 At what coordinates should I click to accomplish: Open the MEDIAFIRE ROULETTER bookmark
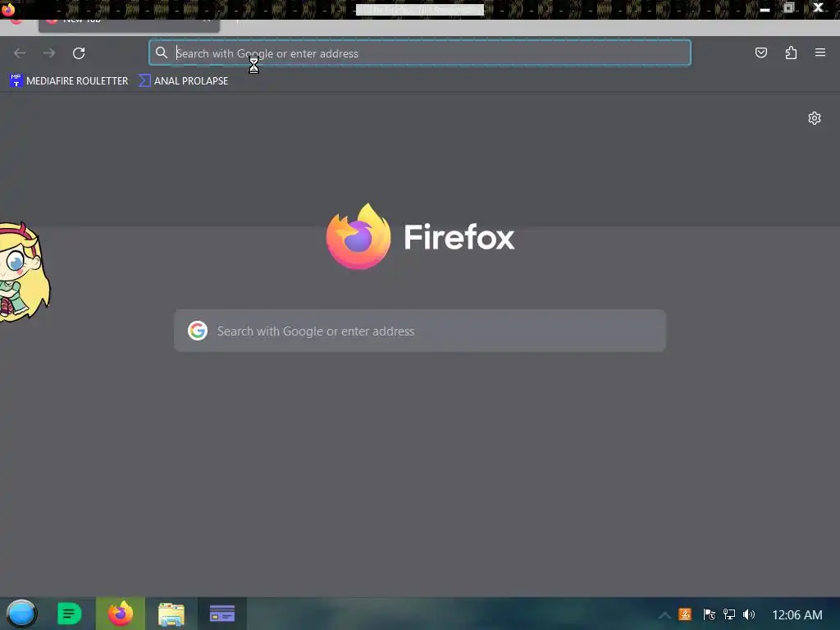(x=69, y=81)
